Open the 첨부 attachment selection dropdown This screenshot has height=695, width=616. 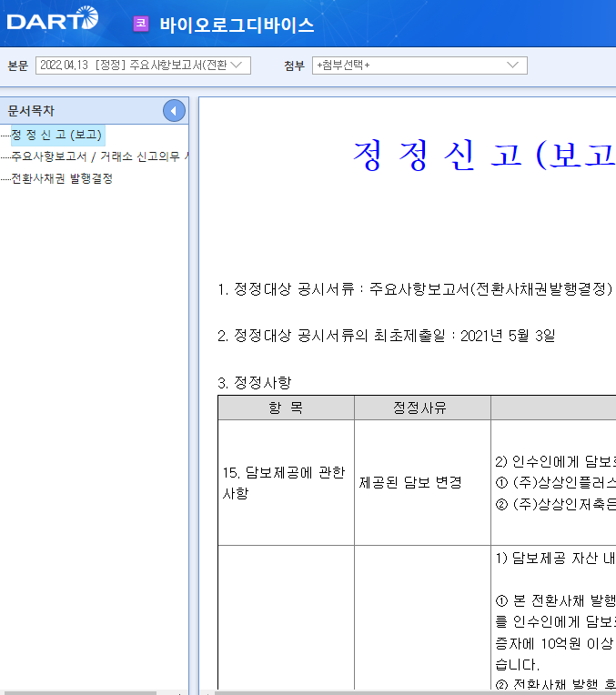(419, 65)
